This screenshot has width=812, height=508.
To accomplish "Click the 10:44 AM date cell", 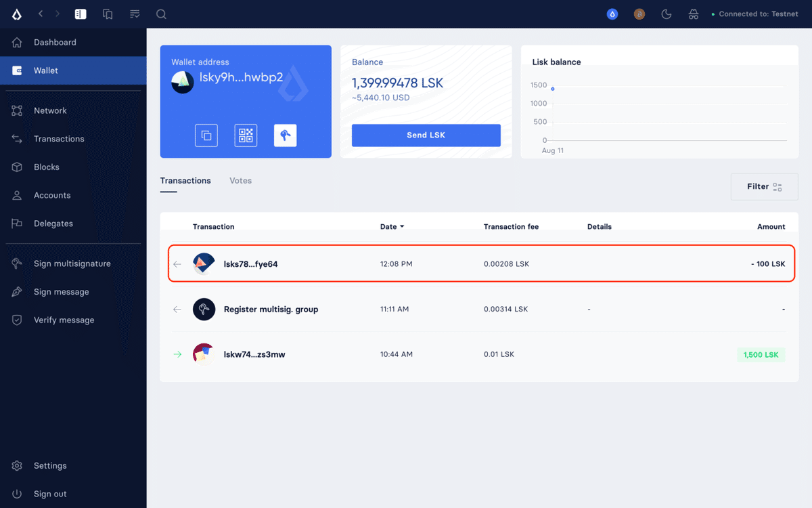I will pyautogui.click(x=397, y=354).
